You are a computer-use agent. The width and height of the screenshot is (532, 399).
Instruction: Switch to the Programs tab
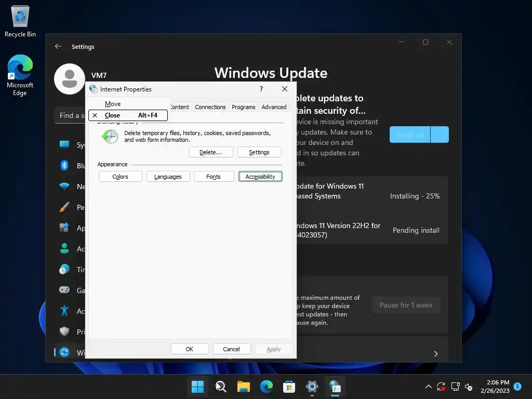click(x=244, y=107)
